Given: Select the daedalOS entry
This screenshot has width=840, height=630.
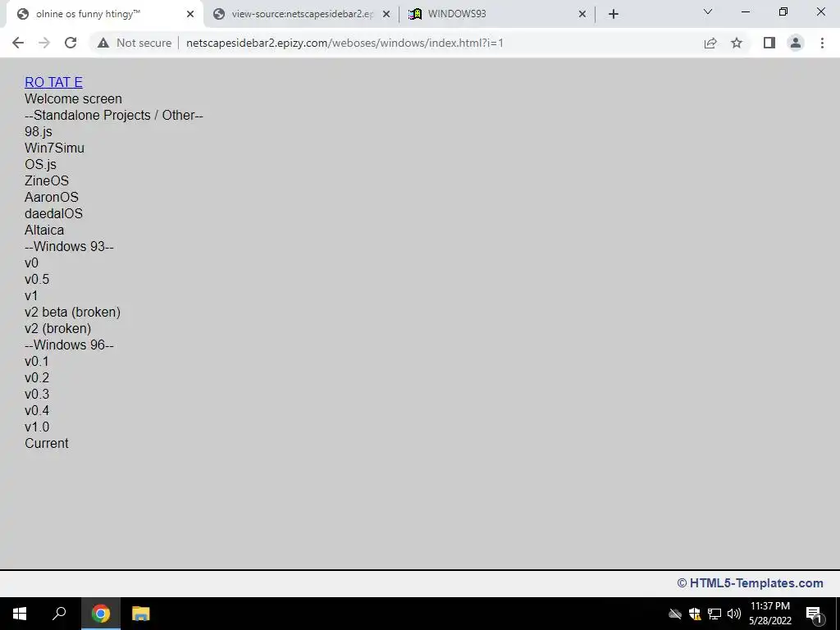Looking at the screenshot, I should click(x=53, y=213).
